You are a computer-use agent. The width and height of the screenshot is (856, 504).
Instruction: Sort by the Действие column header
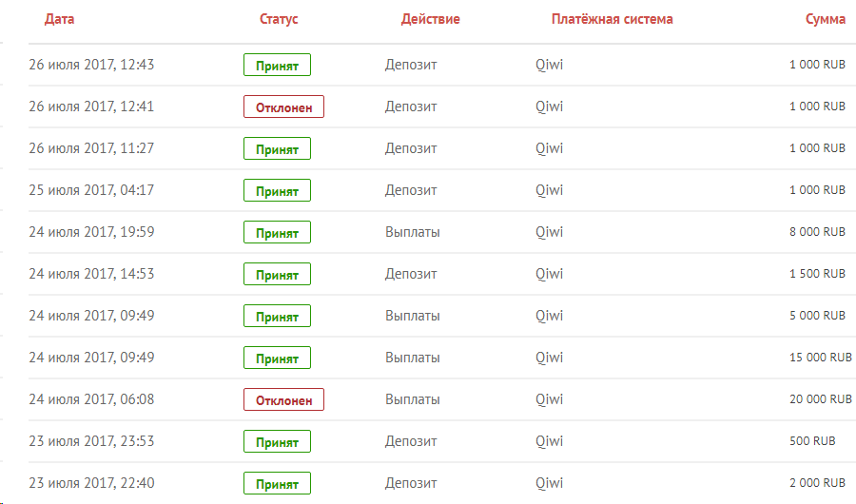point(430,19)
